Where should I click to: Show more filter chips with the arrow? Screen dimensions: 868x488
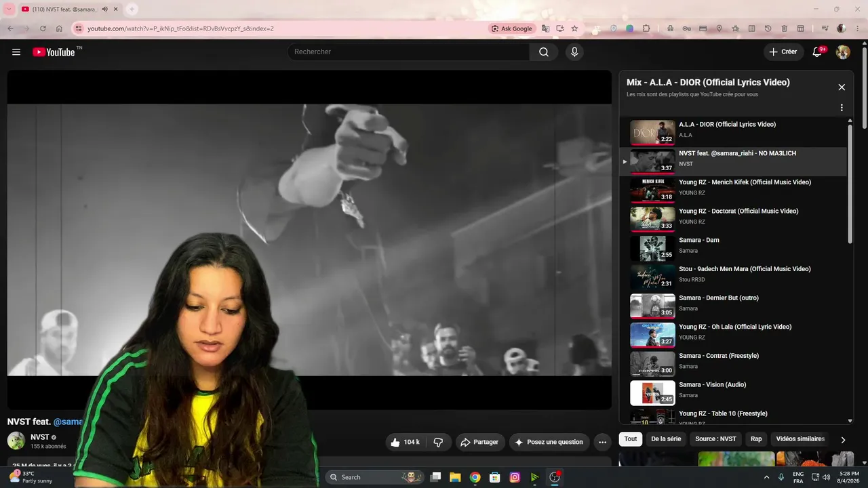pos(843,439)
